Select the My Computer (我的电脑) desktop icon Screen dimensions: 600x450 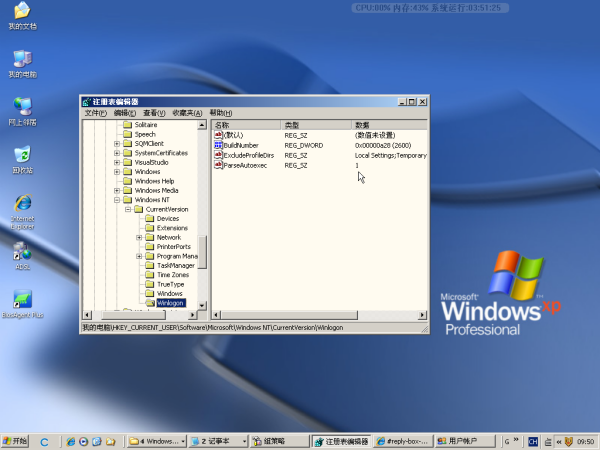click(x=21, y=59)
